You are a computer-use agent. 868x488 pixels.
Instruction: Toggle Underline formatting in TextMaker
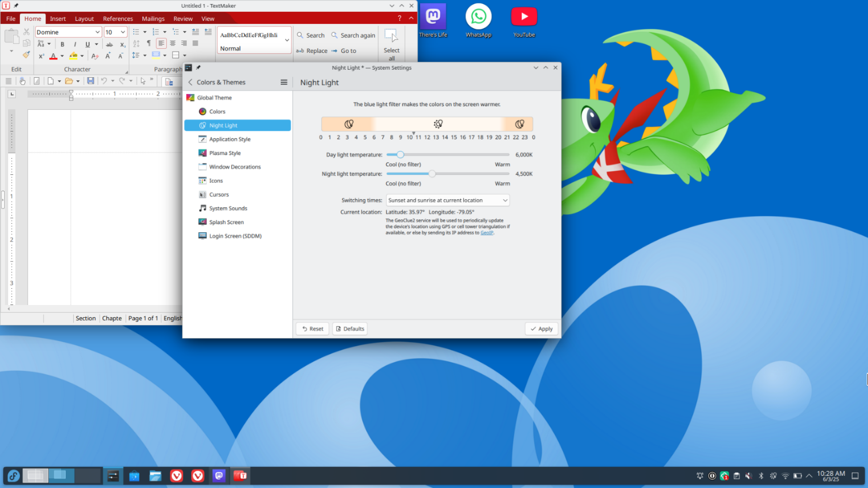tap(88, 44)
